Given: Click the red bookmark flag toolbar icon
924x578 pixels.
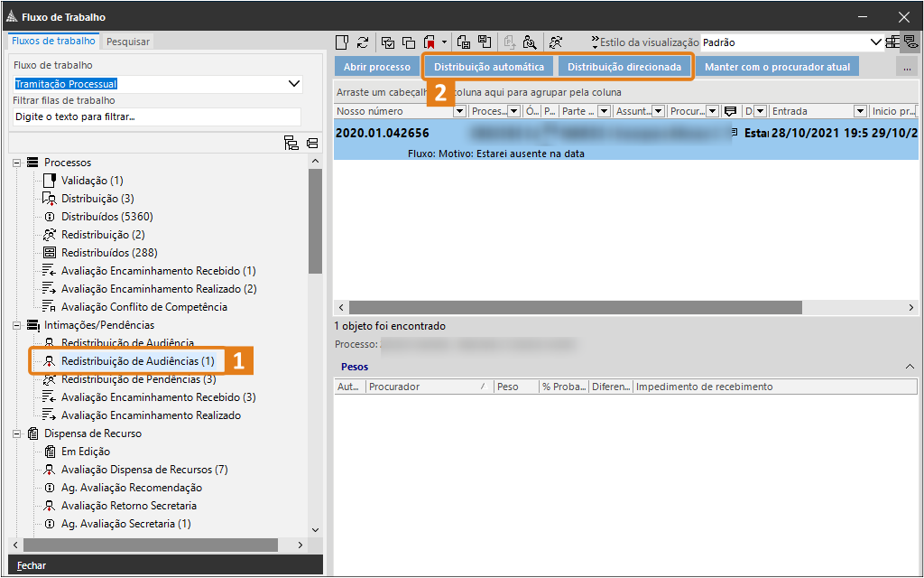Looking at the screenshot, I should pyautogui.click(x=430, y=42).
